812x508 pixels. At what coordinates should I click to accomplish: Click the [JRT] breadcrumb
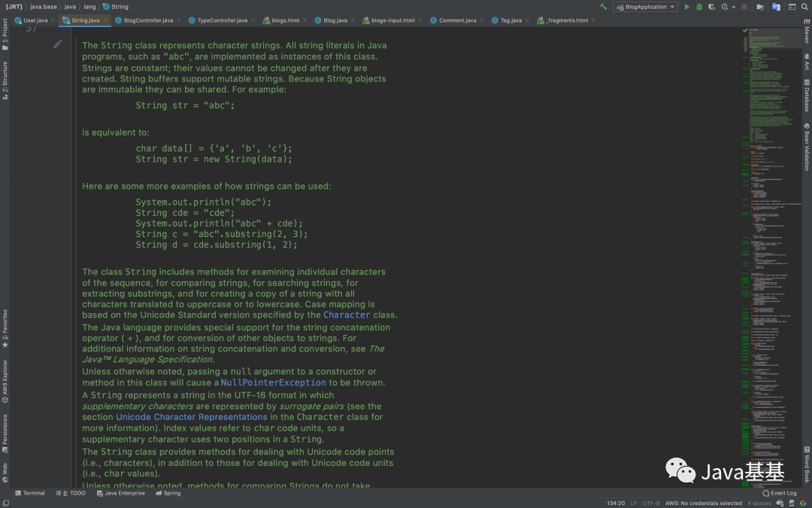coord(14,7)
